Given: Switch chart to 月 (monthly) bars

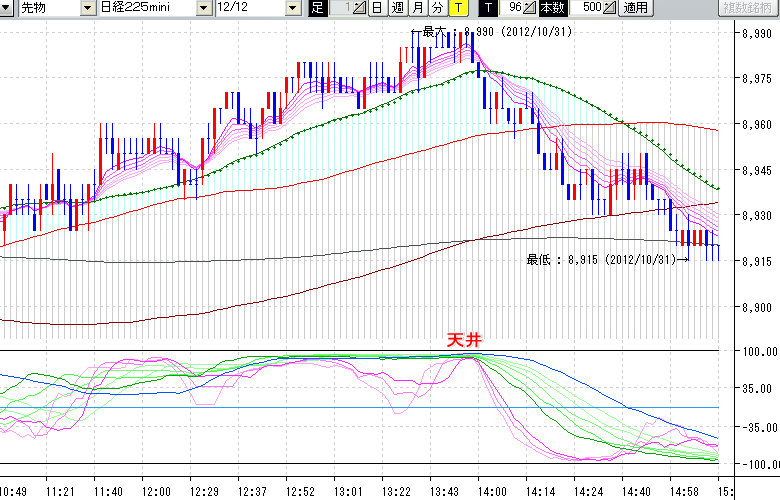Looking at the screenshot, I should pos(417,8).
